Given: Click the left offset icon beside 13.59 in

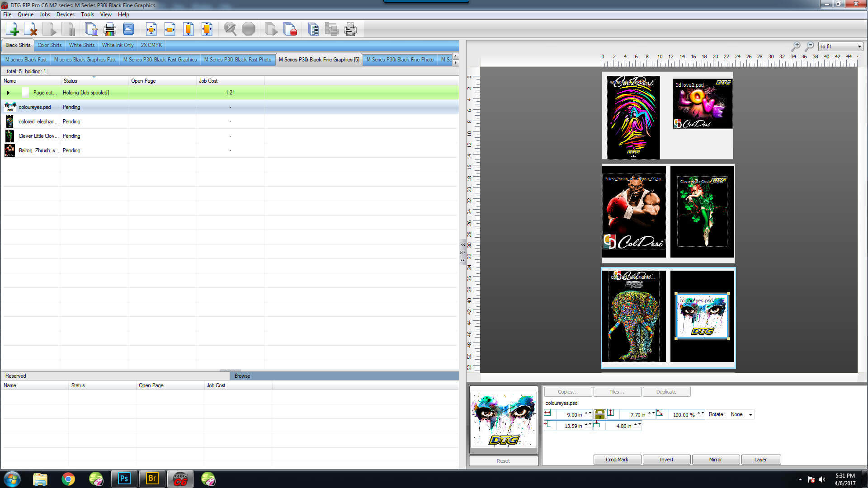Looking at the screenshot, I should [547, 424].
